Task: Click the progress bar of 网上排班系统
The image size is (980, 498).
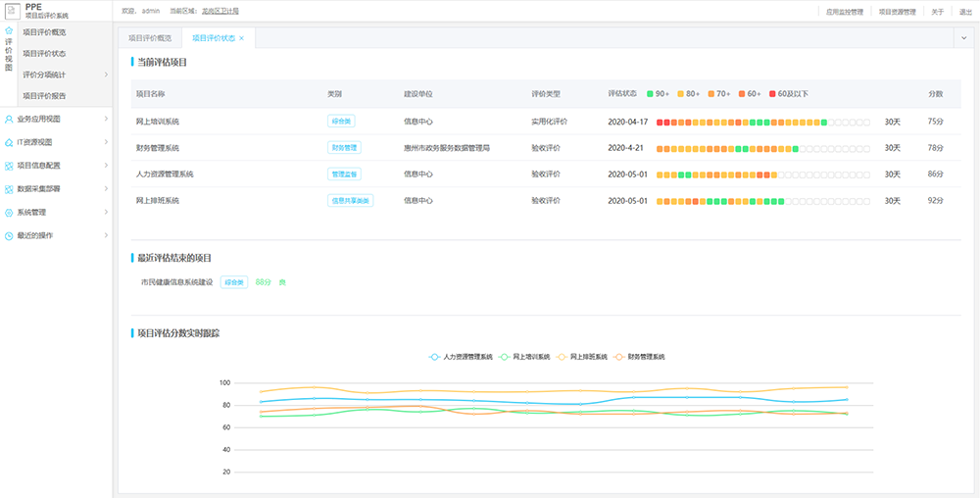Action: click(763, 201)
